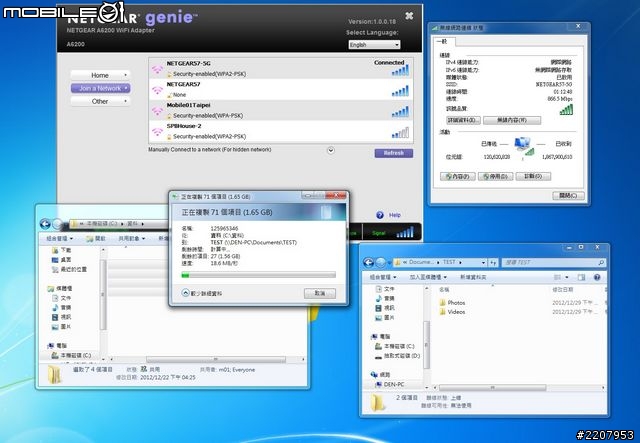Click the Refresh button in genie

pyautogui.click(x=393, y=153)
